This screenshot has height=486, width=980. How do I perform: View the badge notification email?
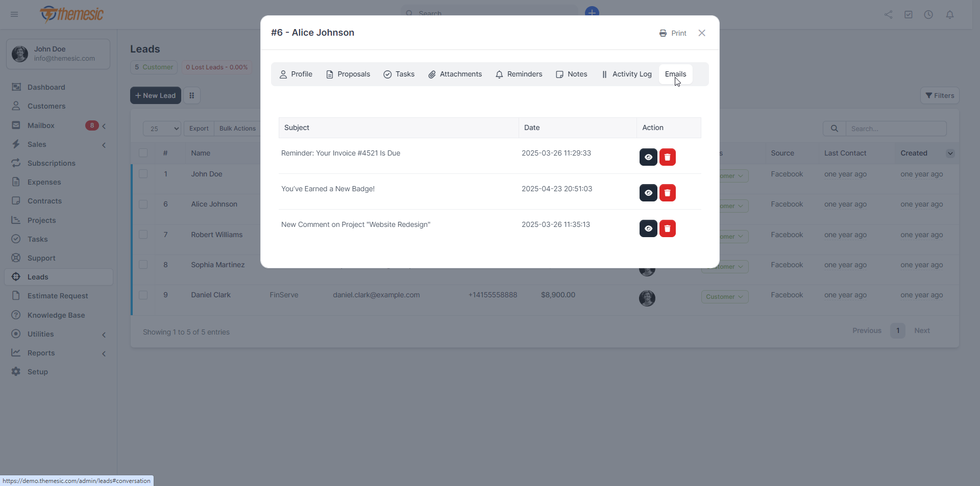(x=648, y=193)
